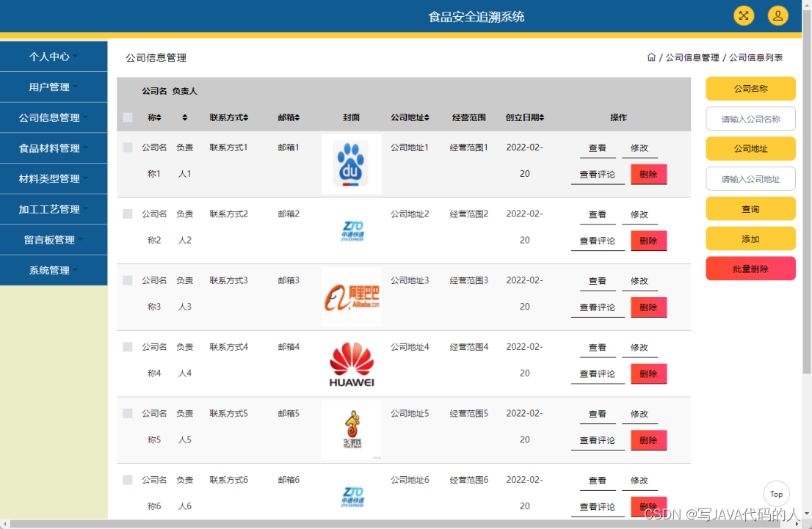The image size is (812, 529).
Task: Click the red 批量删除 button
Action: (x=750, y=269)
